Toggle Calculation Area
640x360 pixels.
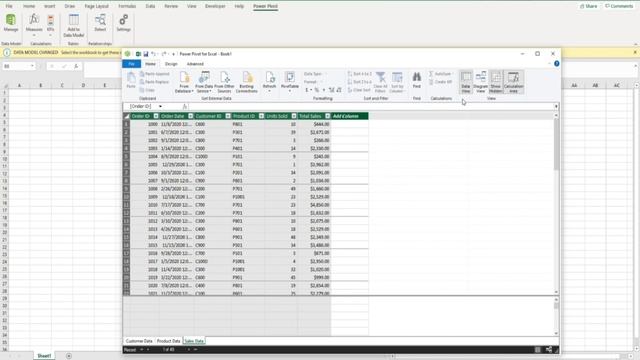[x=513, y=82]
